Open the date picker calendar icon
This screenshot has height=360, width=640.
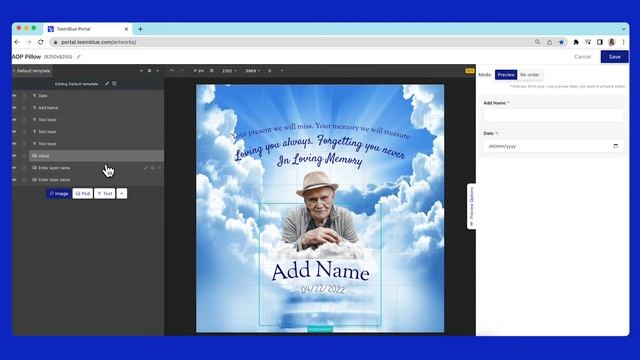[616, 146]
